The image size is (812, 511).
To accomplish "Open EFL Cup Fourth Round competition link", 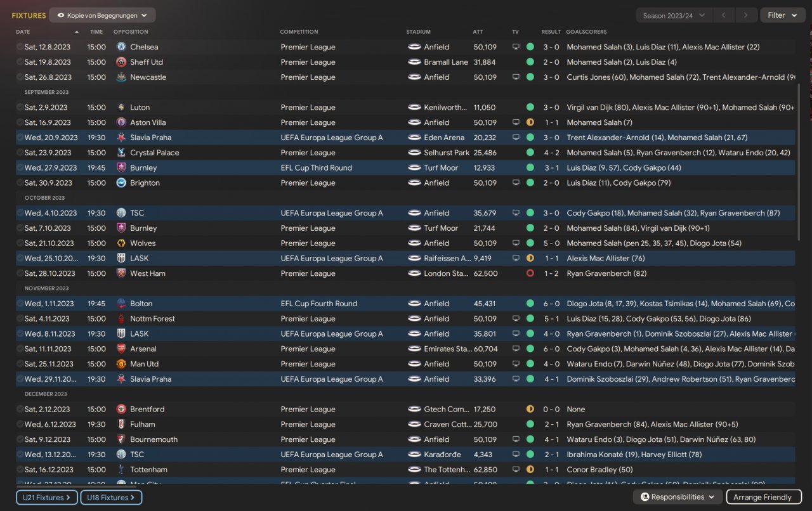I will 319,304.
